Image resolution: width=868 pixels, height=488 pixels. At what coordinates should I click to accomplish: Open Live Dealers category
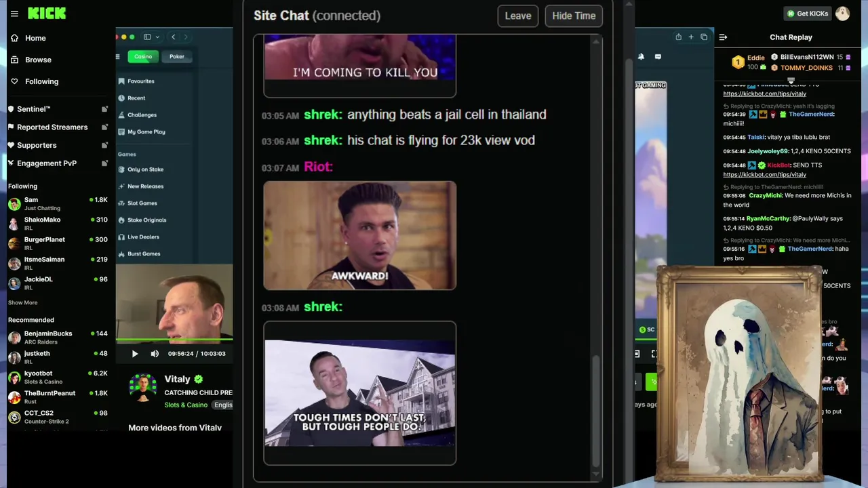[138, 237]
